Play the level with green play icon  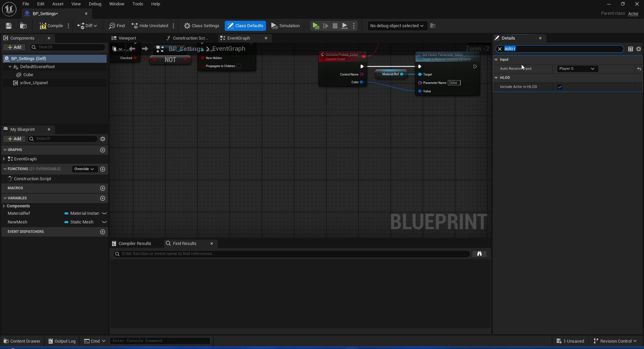click(316, 26)
